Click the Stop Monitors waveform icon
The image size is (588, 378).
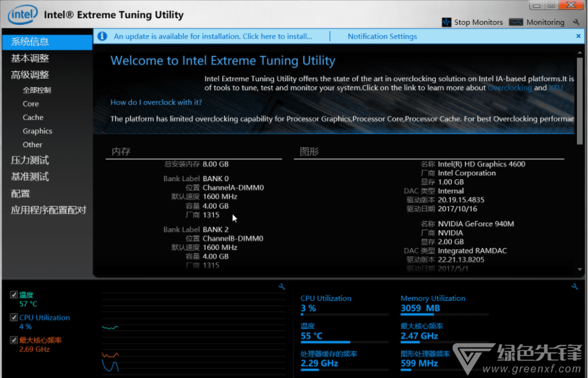[x=446, y=22]
